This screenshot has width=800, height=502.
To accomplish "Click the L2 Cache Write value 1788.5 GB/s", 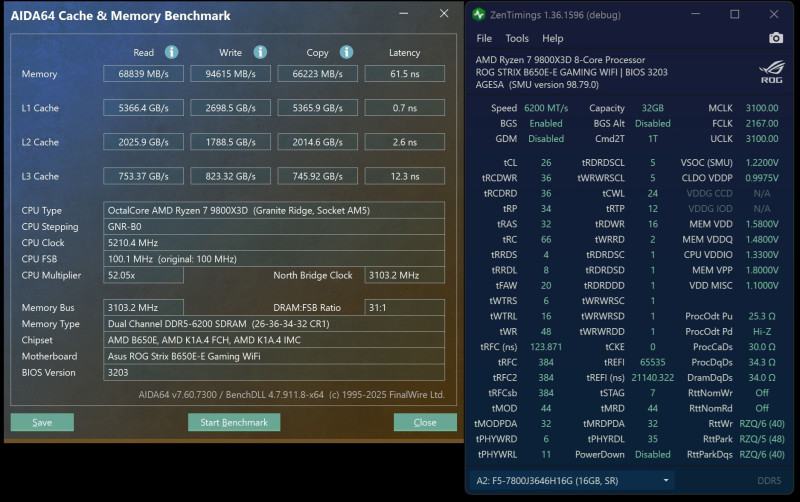I will tap(231, 142).
